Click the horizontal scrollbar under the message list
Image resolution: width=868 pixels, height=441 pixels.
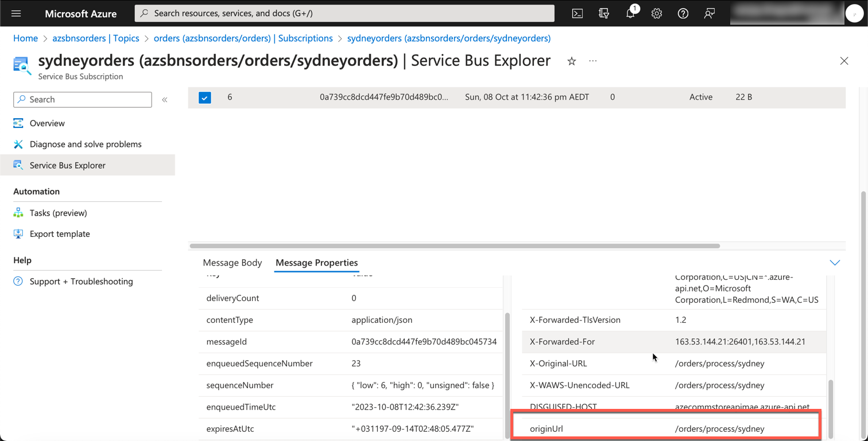click(455, 246)
